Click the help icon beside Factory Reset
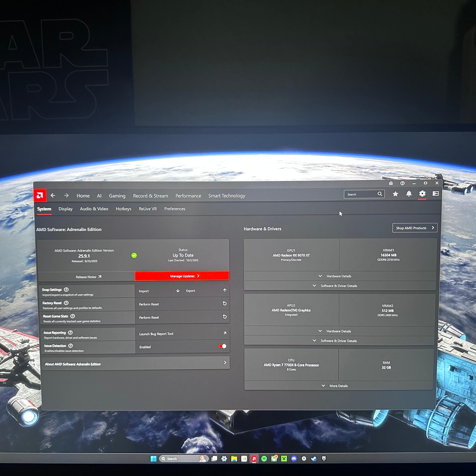Viewport: 476px width, 476px height. point(66,303)
